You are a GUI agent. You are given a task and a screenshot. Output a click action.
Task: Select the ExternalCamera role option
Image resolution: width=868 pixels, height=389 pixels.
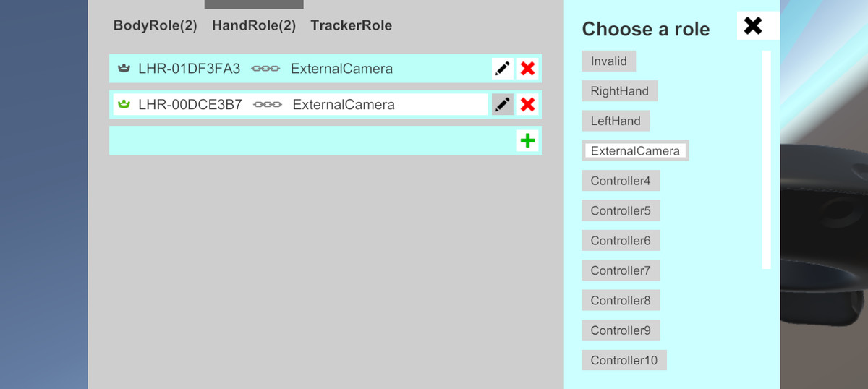point(635,150)
